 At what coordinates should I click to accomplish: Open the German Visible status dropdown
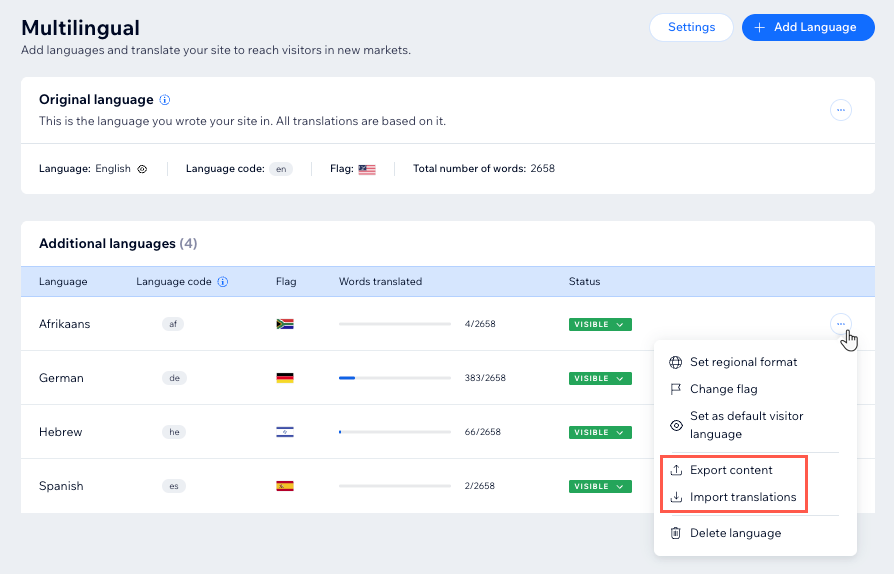pyautogui.click(x=600, y=378)
